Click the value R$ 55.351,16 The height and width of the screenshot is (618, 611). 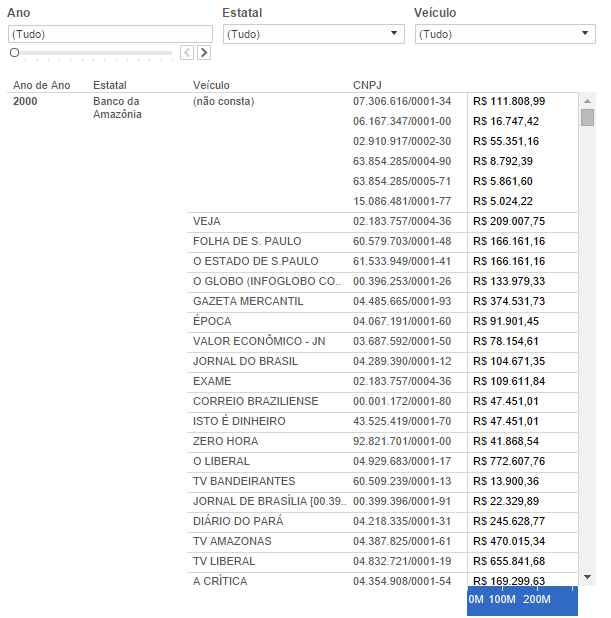click(506, 141)
